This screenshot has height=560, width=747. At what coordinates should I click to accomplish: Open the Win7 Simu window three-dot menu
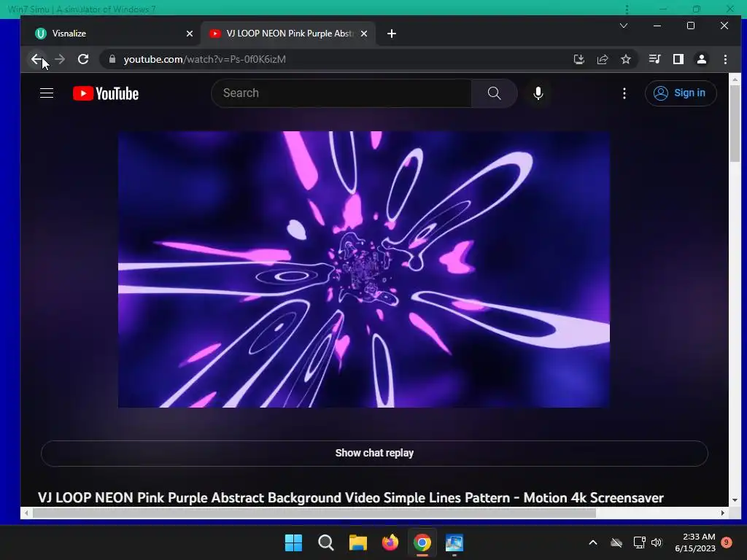627,9
